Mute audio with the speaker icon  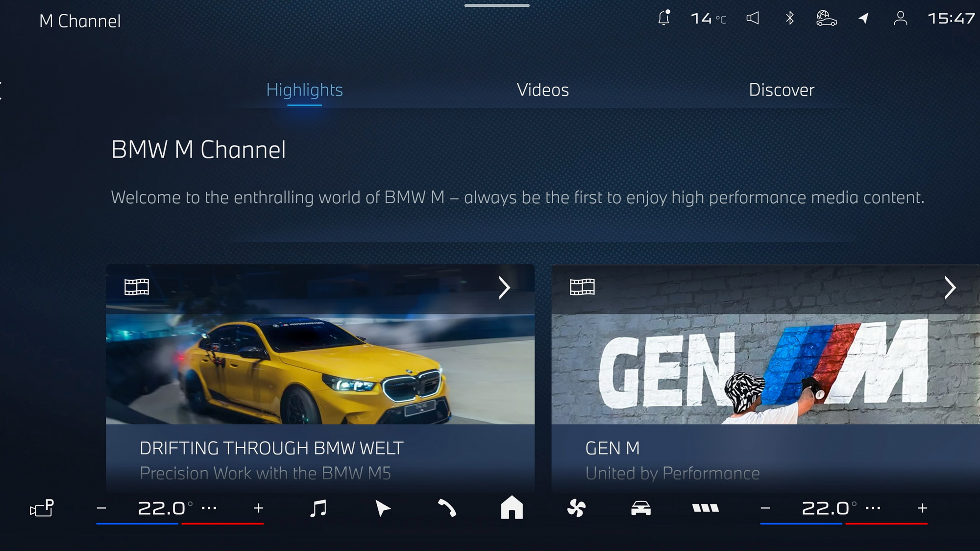[x=753, y=19]
